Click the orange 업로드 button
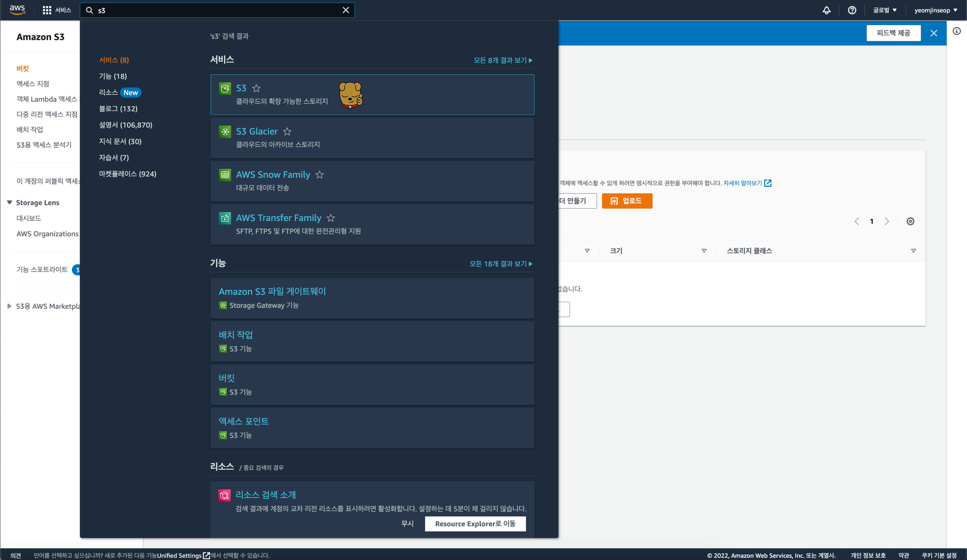 [627, 201]
